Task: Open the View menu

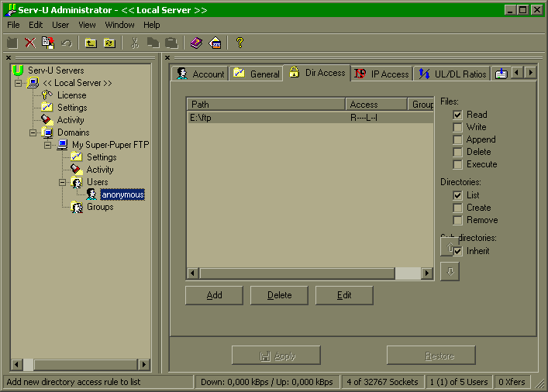Action: pyautogui.click(x=87, y=25)
